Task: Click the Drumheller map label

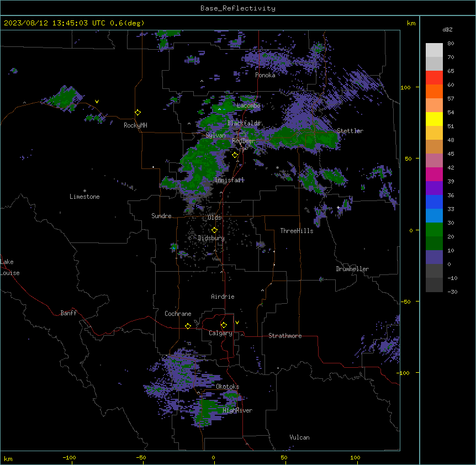Action: [352, 269]
